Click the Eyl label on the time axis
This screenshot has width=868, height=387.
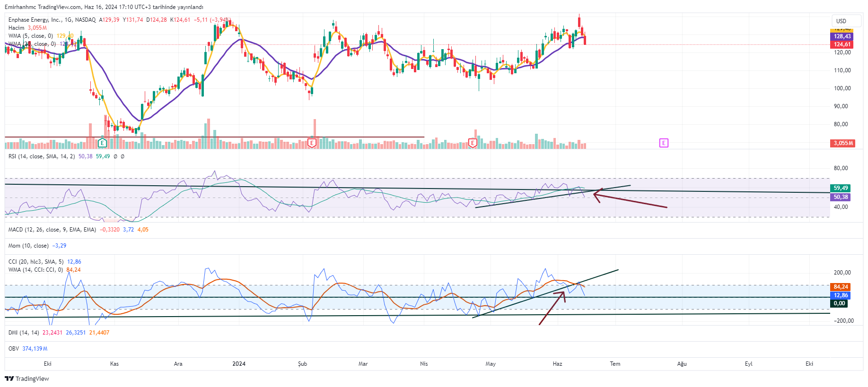coord(748,364)
